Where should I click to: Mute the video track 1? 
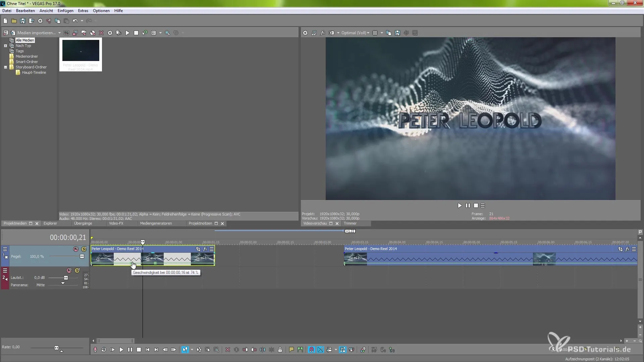(76, 249)
